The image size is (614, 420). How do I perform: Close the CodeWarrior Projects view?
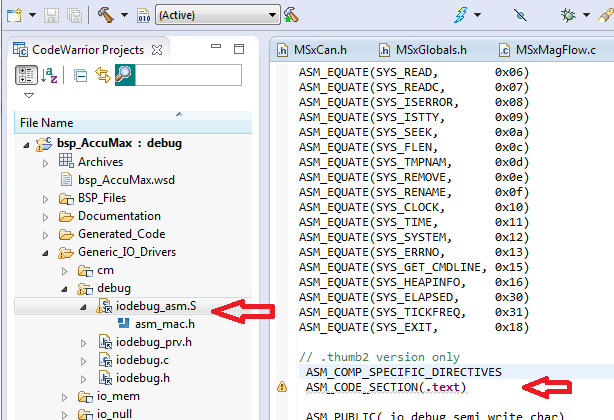[x=157, y=50]
